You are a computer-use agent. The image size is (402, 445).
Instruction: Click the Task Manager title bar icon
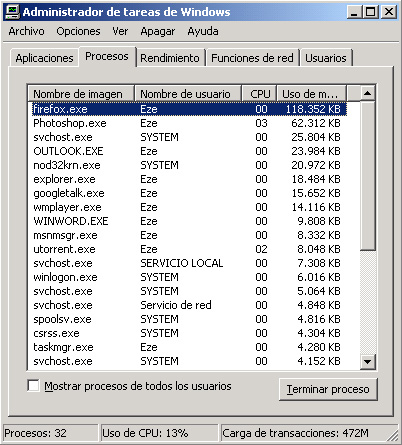pyautogui.click(x=13, y=12)
